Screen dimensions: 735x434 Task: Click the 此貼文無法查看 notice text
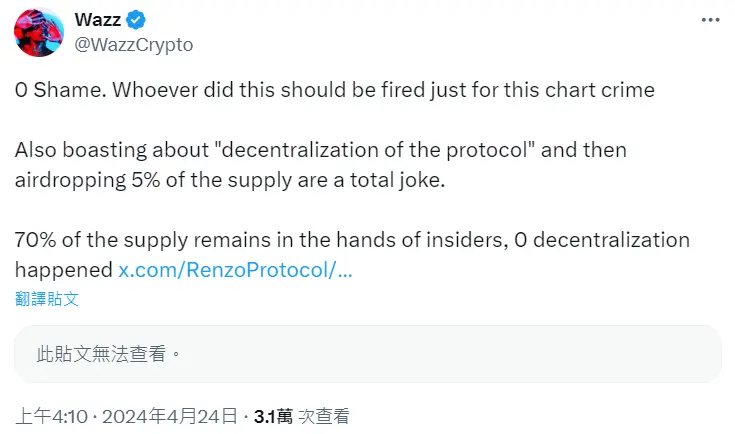point(109,353)
